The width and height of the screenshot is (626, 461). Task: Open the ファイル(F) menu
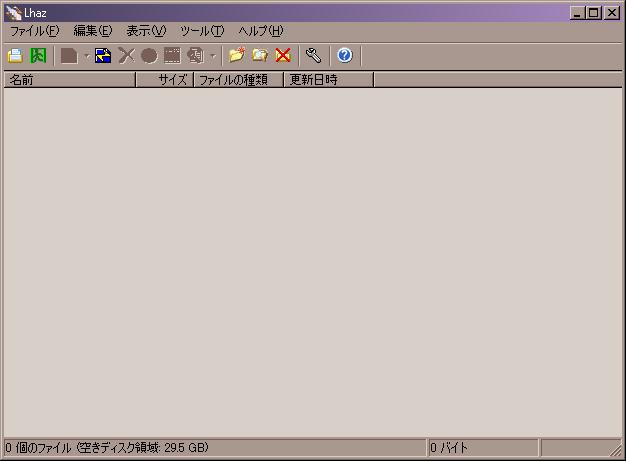pyautogui.click(x=35, y=31)
